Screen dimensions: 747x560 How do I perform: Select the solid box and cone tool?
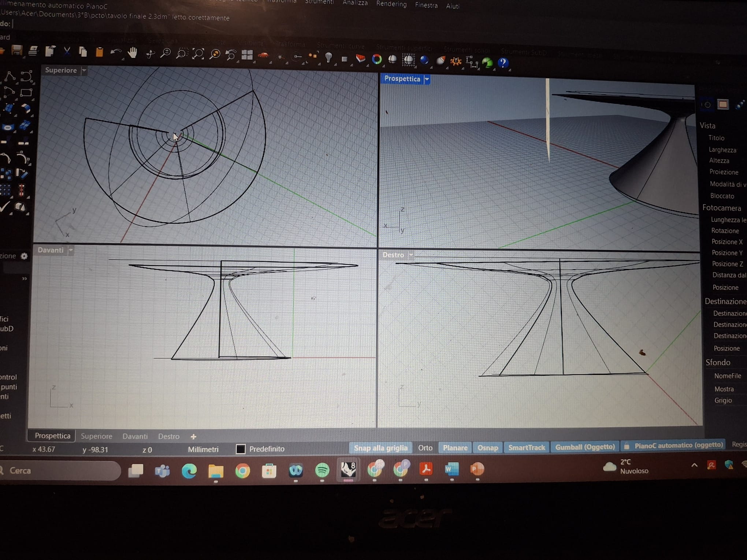pos(21,207)
